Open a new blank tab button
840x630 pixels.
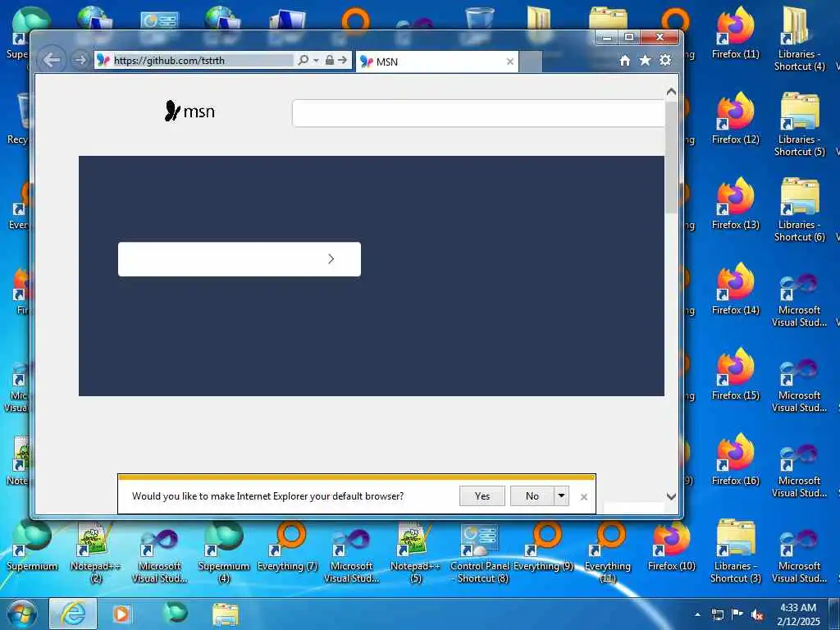531,62
